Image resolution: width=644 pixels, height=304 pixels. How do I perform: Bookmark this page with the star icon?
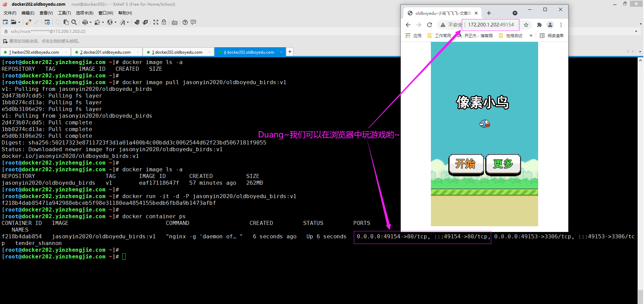[x=526, y=25]
